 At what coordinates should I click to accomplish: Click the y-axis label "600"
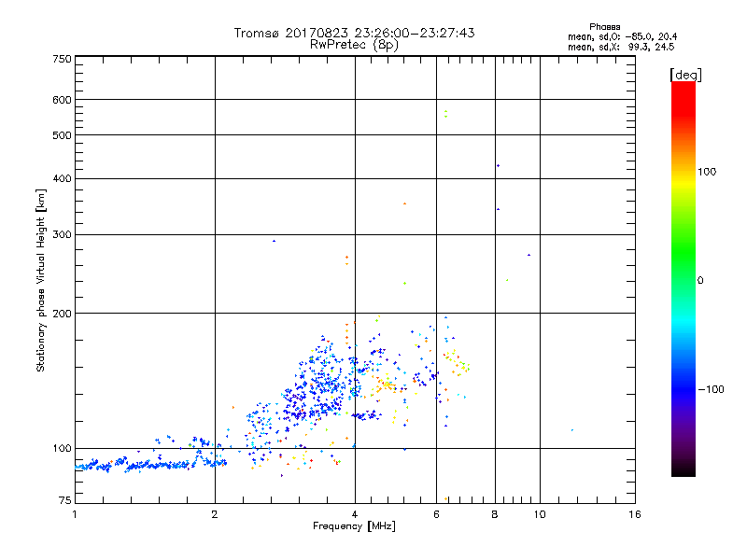point(62,100)
